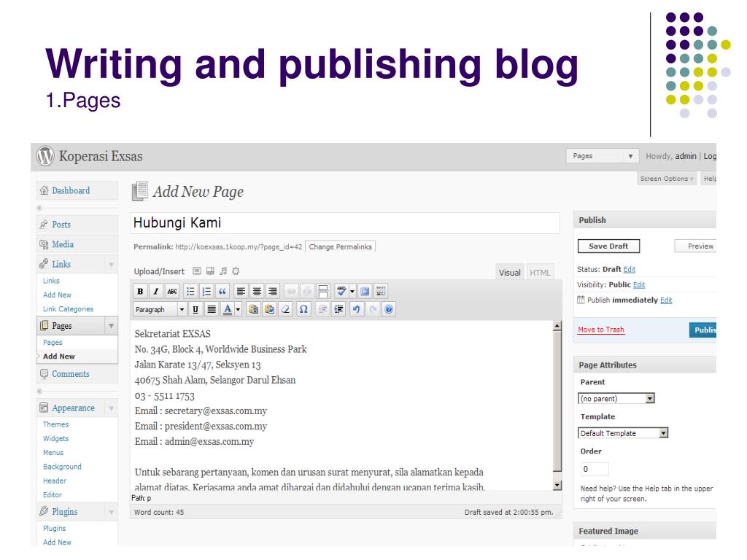This screenshot has height=560, width=747.
Task: Insert an unordered bullet list
Action: click(190, 291)
